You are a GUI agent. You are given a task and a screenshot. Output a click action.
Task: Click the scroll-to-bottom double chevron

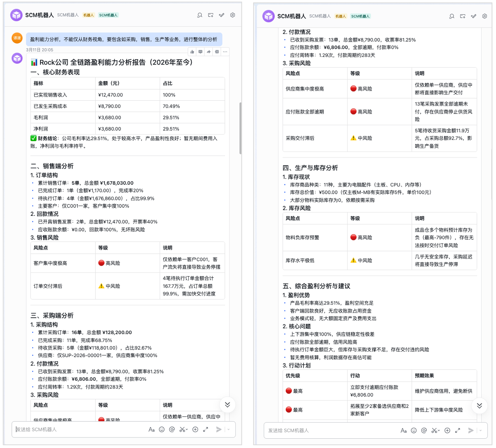click(227, 405)
